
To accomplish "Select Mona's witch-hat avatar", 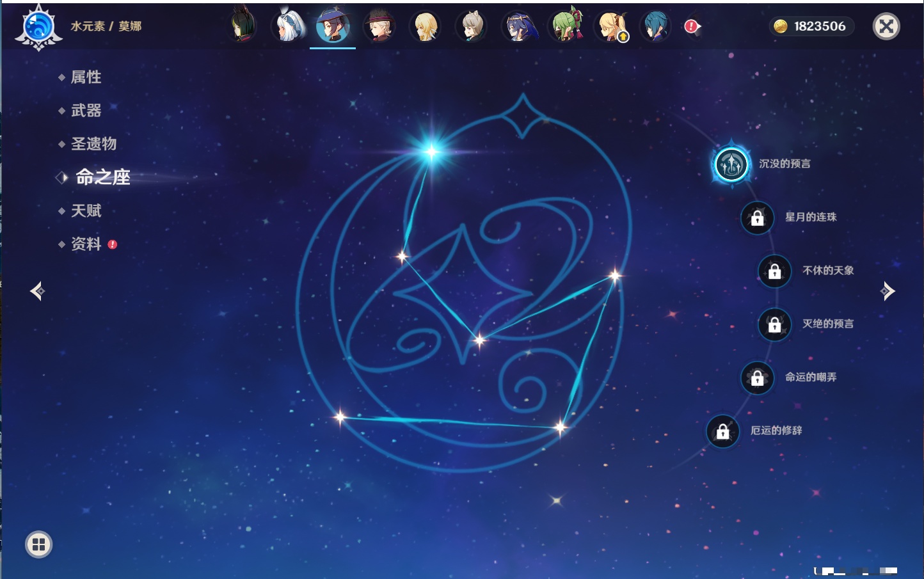I will pyautogui.click(x=333, y=26).
